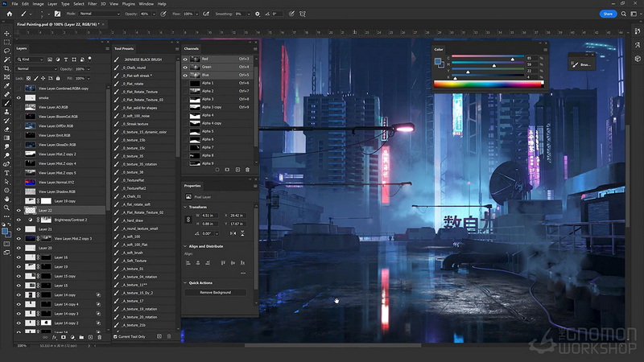Click the Color panel spectrum ramp
Image resolution: width=644 pixels, height=362 pixels.
point(489,84)
